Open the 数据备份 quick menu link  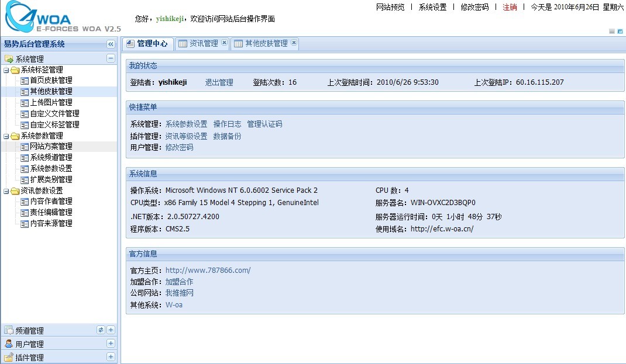(x=227, y=136)
